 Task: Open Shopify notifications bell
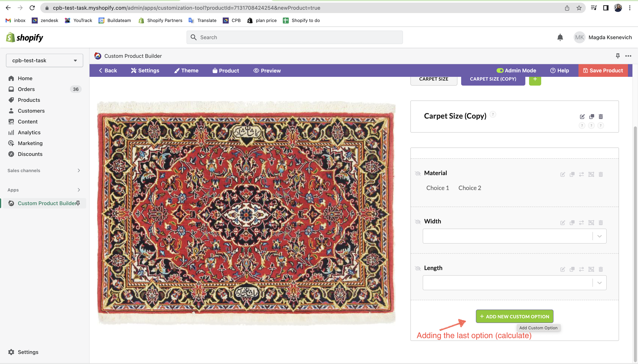click(x=560, y=37)
